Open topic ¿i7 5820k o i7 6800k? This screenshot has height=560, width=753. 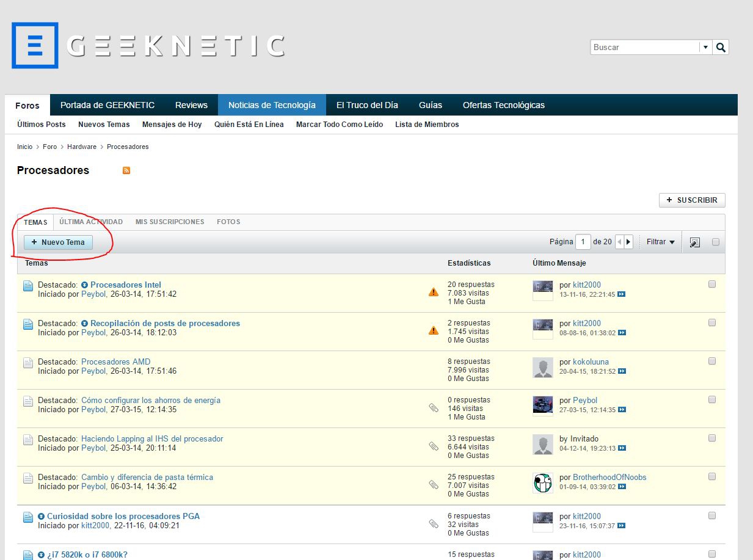tap(87, 555)
